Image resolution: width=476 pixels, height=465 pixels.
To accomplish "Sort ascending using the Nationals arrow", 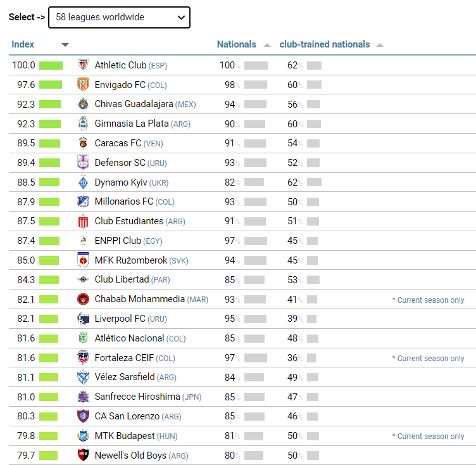I will [267, 45].
